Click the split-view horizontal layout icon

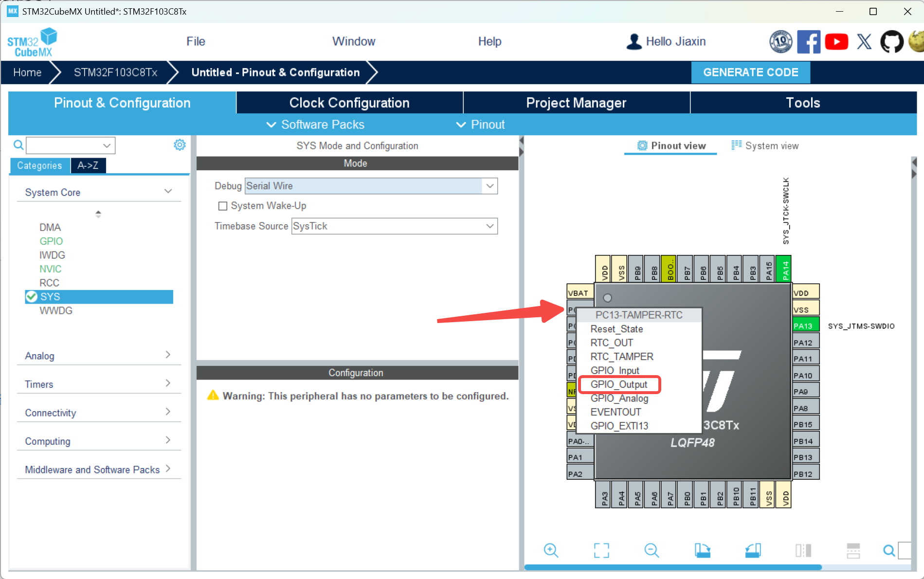853,550
